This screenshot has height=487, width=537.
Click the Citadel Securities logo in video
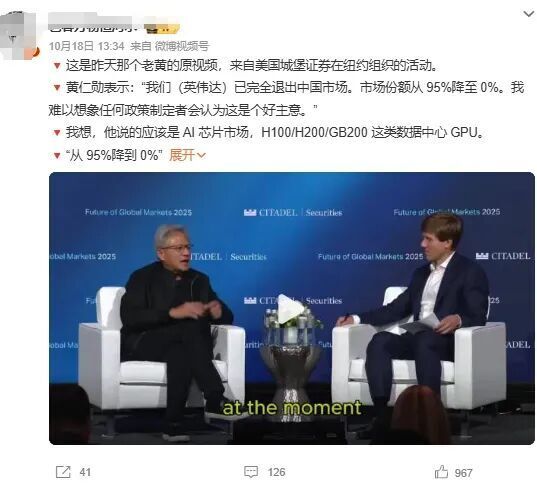293,212
